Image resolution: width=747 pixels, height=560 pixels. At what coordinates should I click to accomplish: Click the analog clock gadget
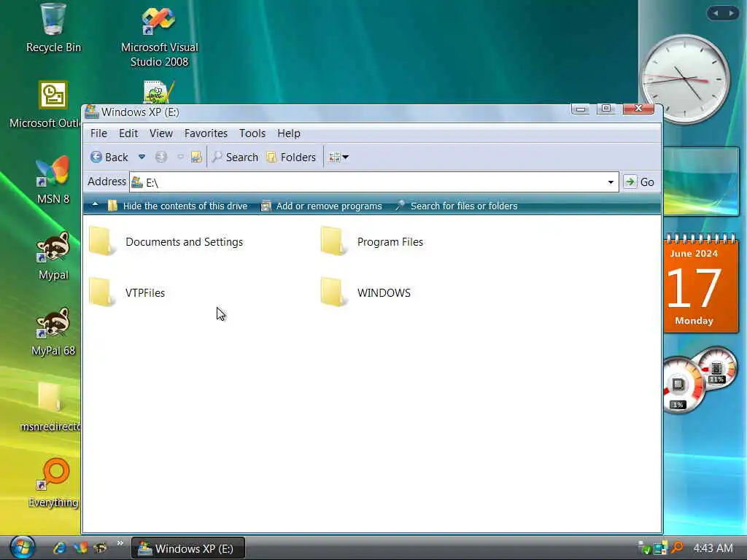[686, 79]
